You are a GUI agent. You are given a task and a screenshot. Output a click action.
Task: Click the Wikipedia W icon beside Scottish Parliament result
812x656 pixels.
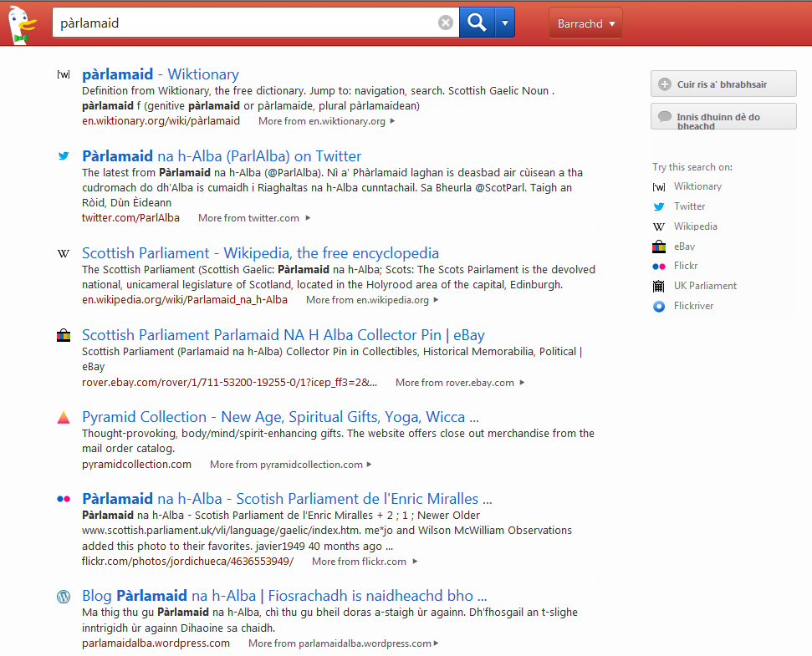tap(64, 253)
